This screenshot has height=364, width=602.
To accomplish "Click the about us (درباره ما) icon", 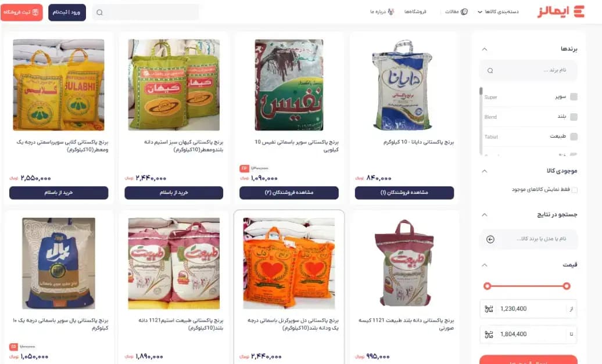I will [391, 12].
